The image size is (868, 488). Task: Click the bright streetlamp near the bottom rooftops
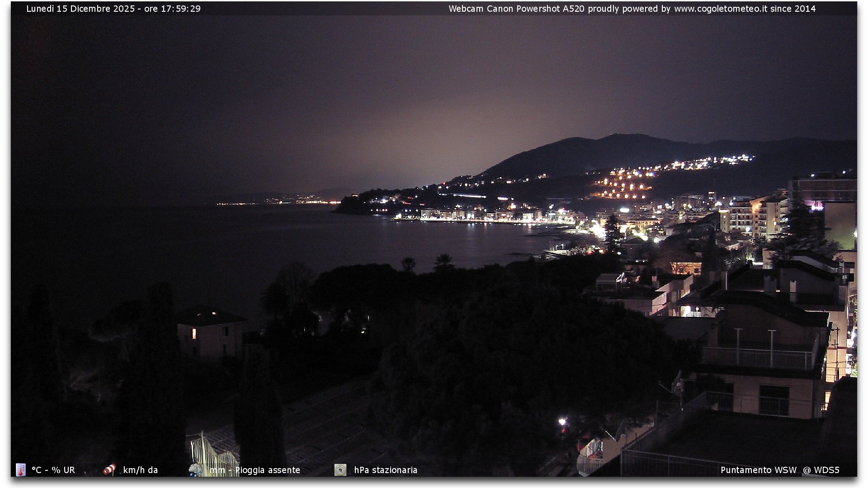(x=562, y=422)
